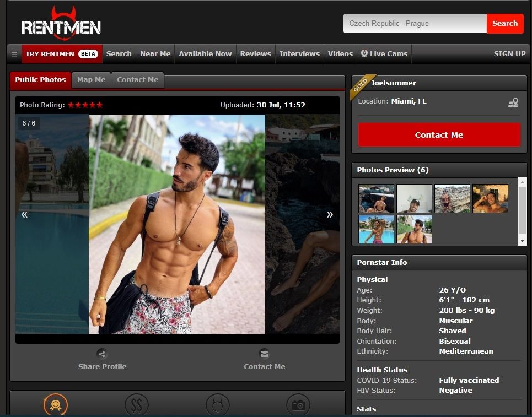Click the second preview thumbnail (white wall)
This screenshot has width=532, height=417.
414,198
